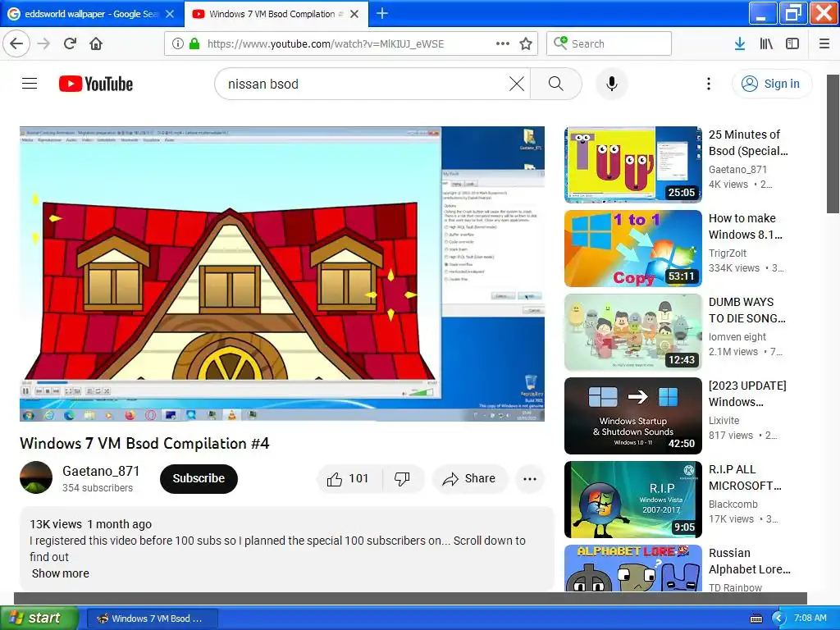Click the YouTube logo
This screenshot has width=840, height=630.
96,84
